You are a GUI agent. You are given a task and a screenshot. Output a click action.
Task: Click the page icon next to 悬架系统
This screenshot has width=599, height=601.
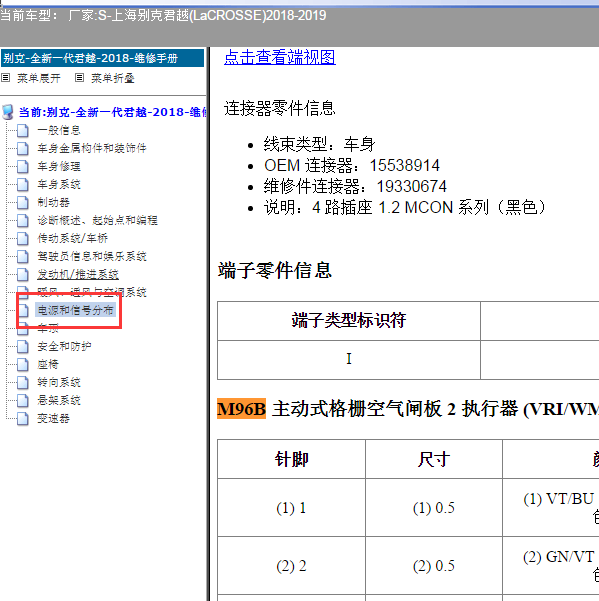pos(23,401)
